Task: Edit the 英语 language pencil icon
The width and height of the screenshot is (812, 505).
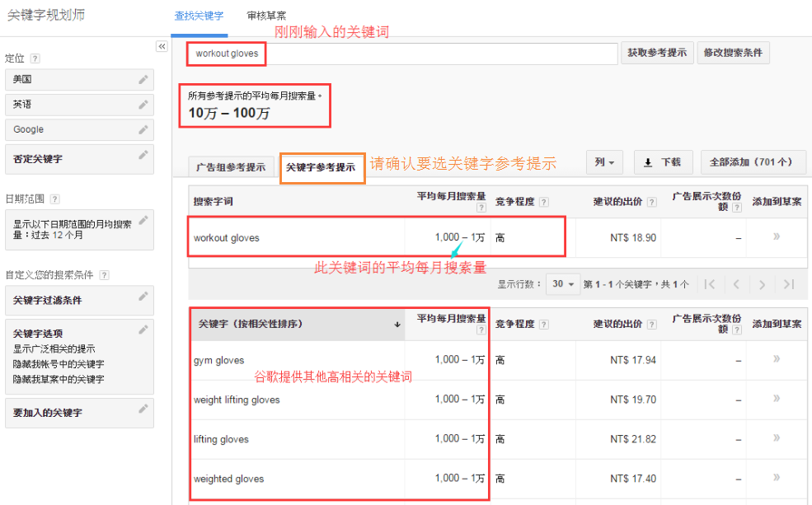Action: point(143,105)
